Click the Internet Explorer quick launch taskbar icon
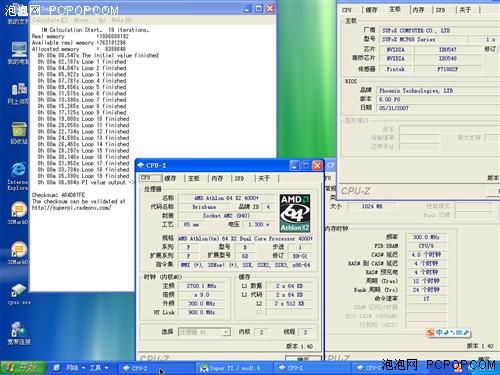 (57, 368)
